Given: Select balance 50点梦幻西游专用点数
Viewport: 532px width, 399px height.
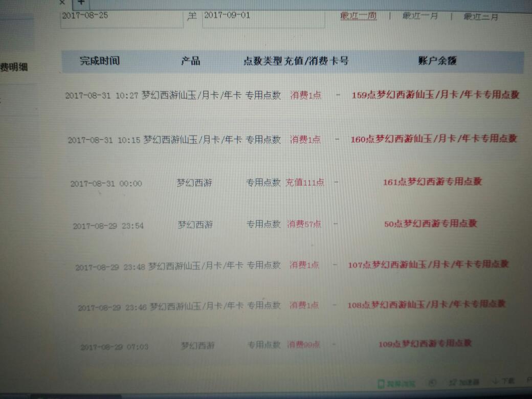Looking at the screenshot, I should click(431, 224).
